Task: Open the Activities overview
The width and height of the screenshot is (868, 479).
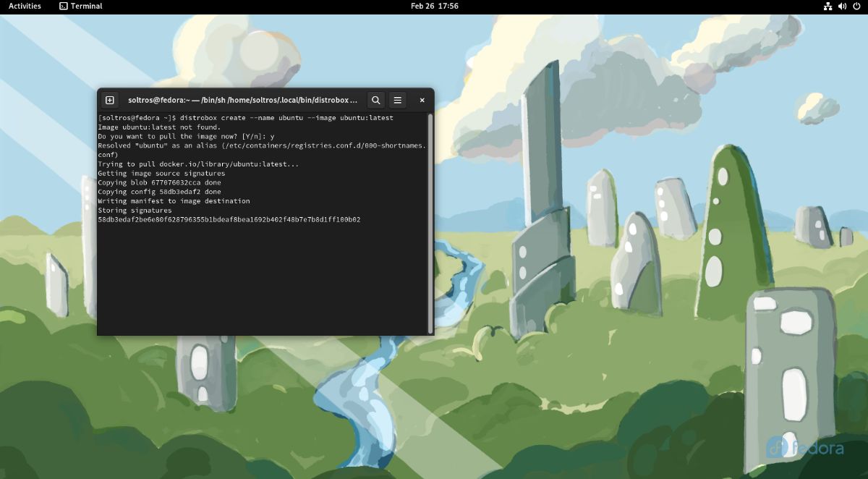Action: click(25, 6)
